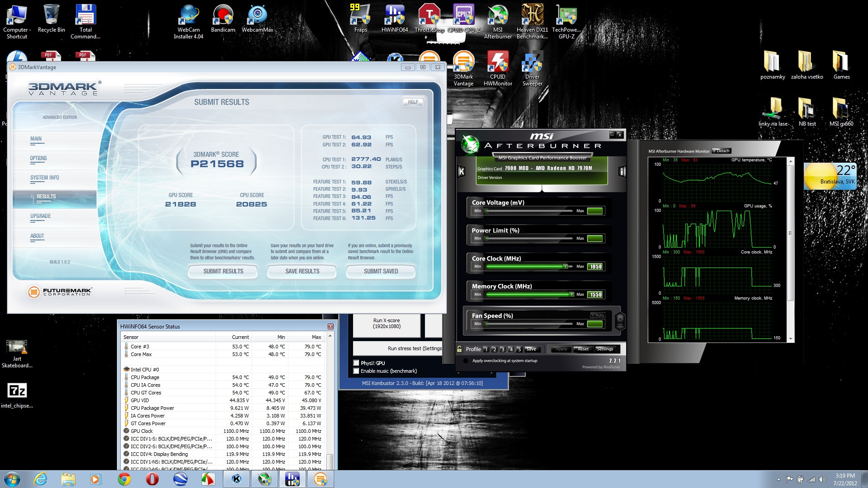Open CPUID CPU-Z desktop shortcut
Screen dimensions: 868x488
(x=463, y=18)
